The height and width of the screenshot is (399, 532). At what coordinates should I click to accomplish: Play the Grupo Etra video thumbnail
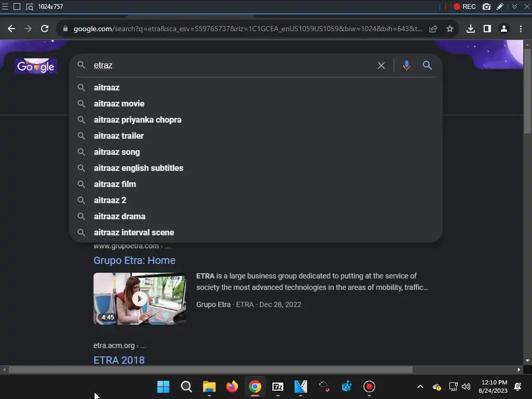pyautogui.click(x=139, y=299)
